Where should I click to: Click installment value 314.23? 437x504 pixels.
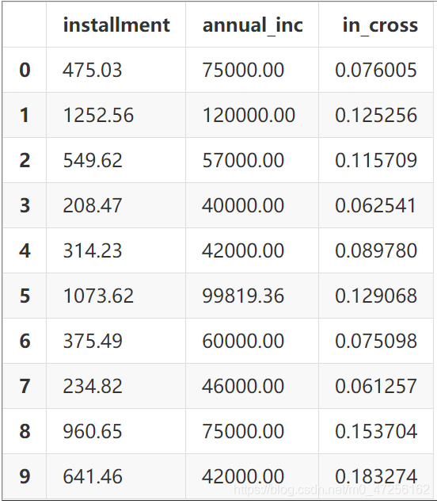click(x=93, y=250)
